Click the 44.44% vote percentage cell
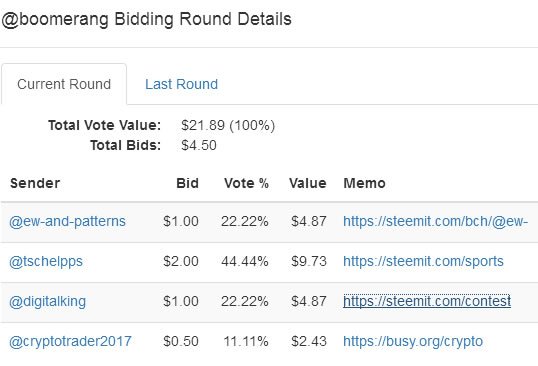The width and height of the screenshot is (538, 366). [245, 261]
